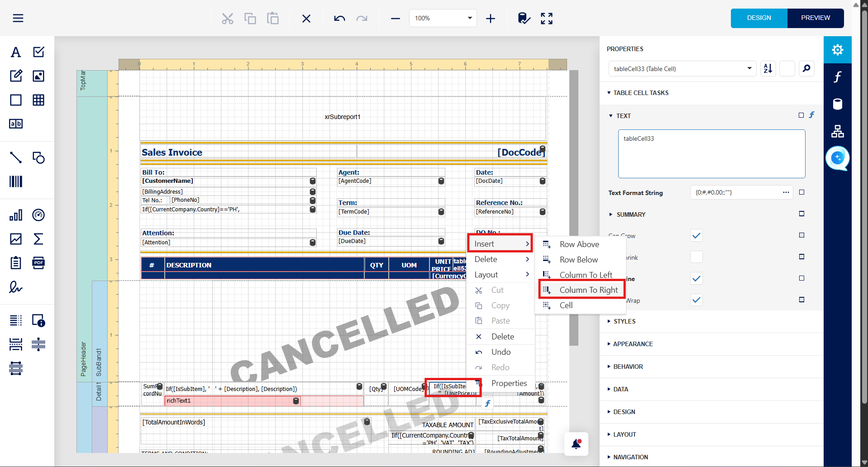The image size is (868, 467).
Task: Expand the LAYOUT section
Action: click(622, 434)
